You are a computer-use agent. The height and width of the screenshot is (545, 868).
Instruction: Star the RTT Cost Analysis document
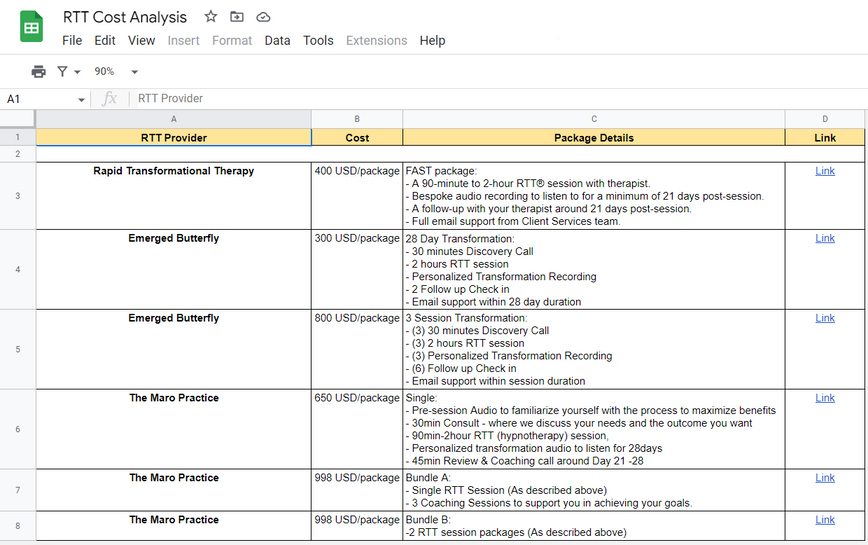pos(210,17)
